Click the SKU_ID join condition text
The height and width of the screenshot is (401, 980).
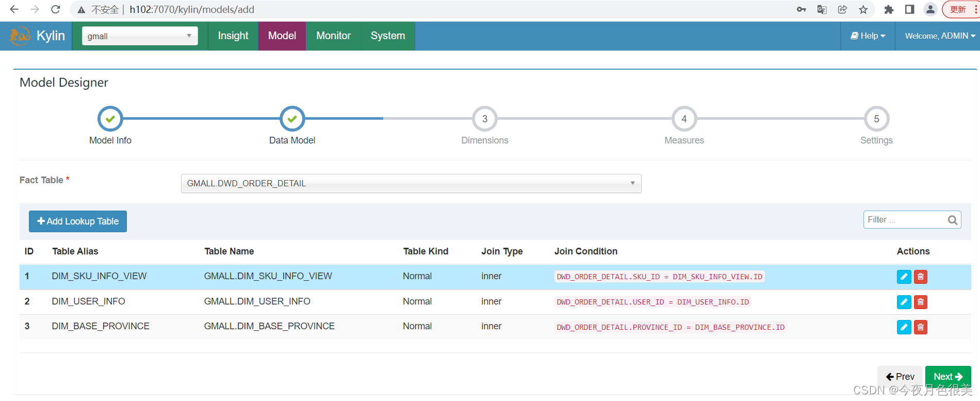(660, 277)
